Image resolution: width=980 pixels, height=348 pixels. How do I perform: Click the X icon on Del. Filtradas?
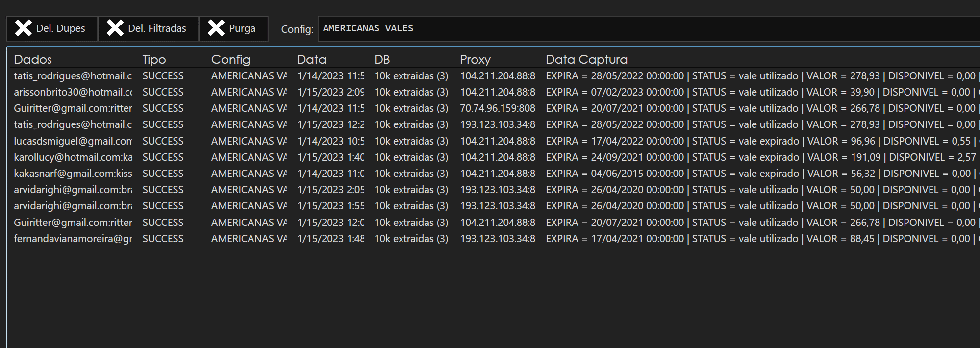pyautogui.click(x=115, y=28)
